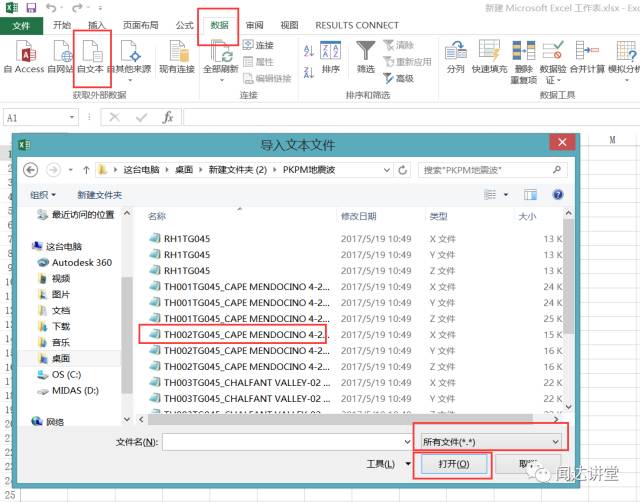Click inside the formula bar

pyautogui.click(x=411, y=118)
